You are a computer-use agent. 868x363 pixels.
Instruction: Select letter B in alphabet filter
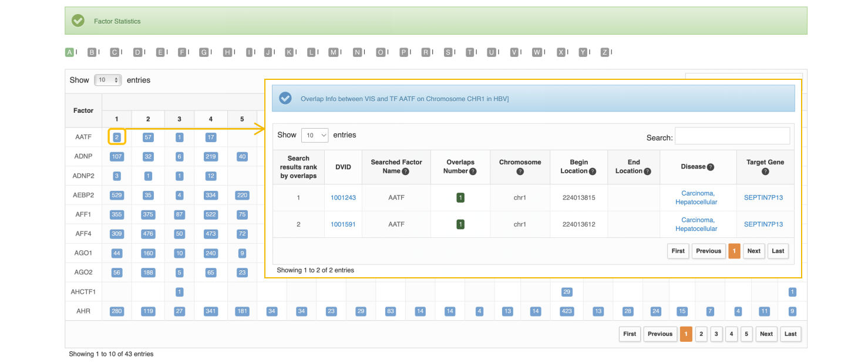click(92, 52)
